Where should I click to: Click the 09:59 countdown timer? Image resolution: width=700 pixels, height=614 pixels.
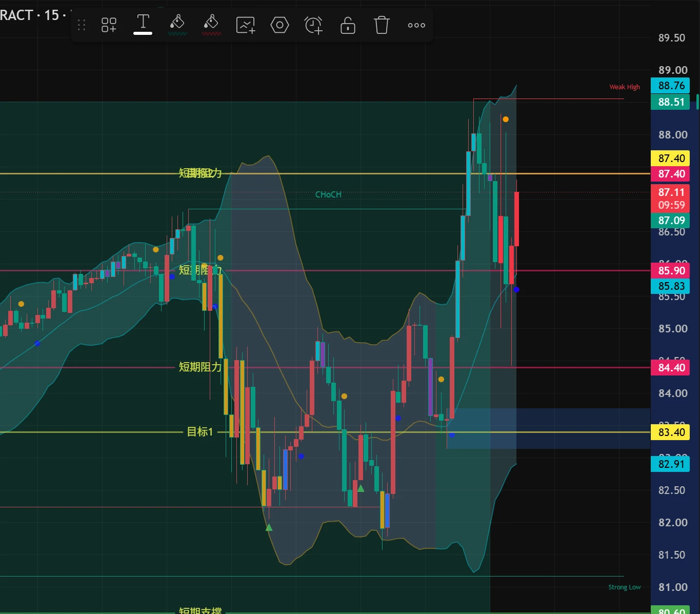click(x=671, y=205)
